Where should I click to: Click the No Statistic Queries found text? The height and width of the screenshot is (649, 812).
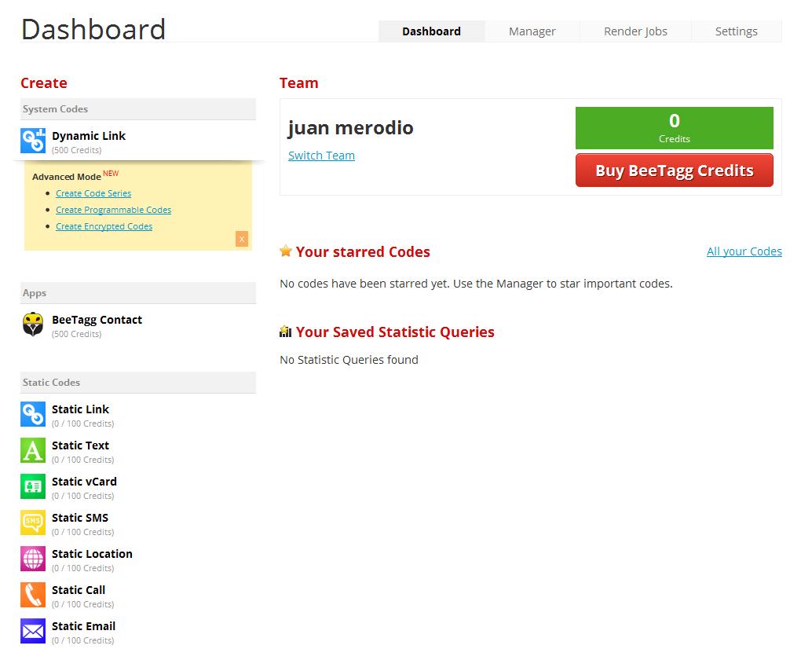pyautogui.click(x=349, y=359)
